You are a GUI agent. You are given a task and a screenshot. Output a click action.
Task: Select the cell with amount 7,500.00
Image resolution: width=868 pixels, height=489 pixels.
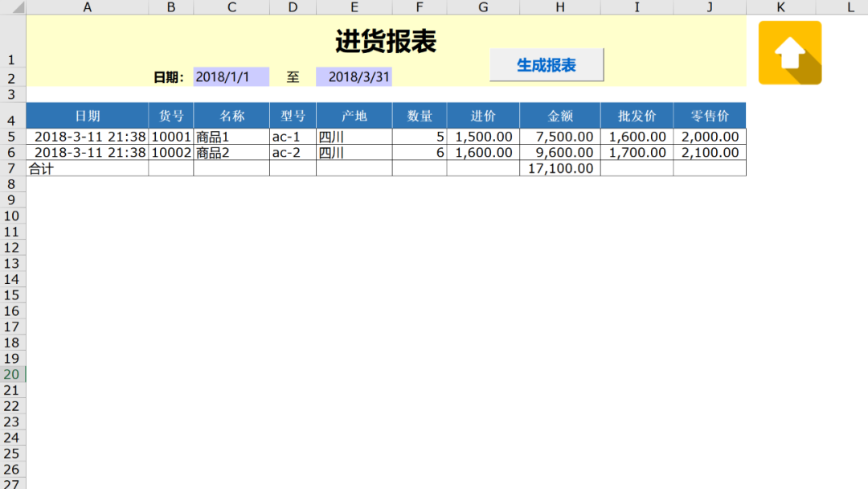tap(559, 137)
